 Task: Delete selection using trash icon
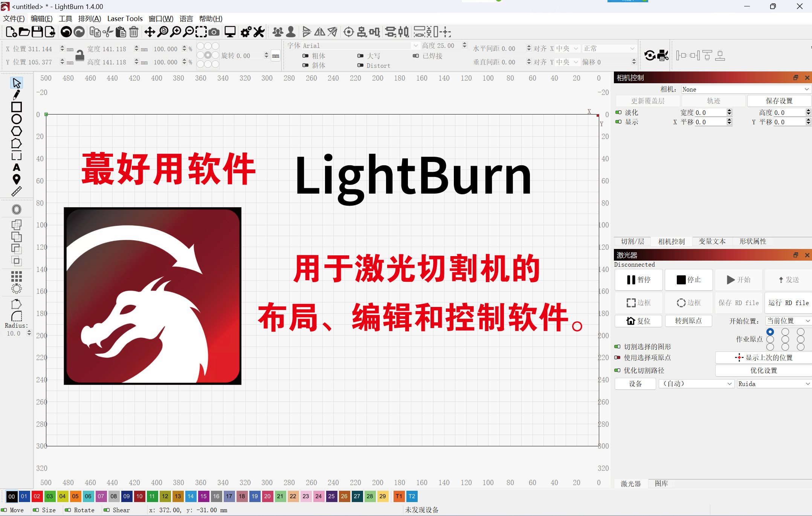(x=134, y=32)
